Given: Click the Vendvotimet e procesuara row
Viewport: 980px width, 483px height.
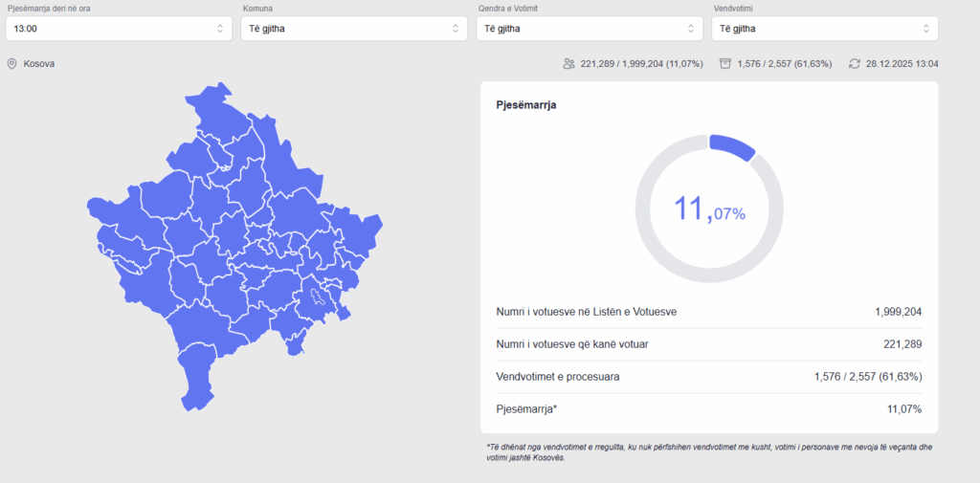Looking at the screenshot, I should [709, 377].
